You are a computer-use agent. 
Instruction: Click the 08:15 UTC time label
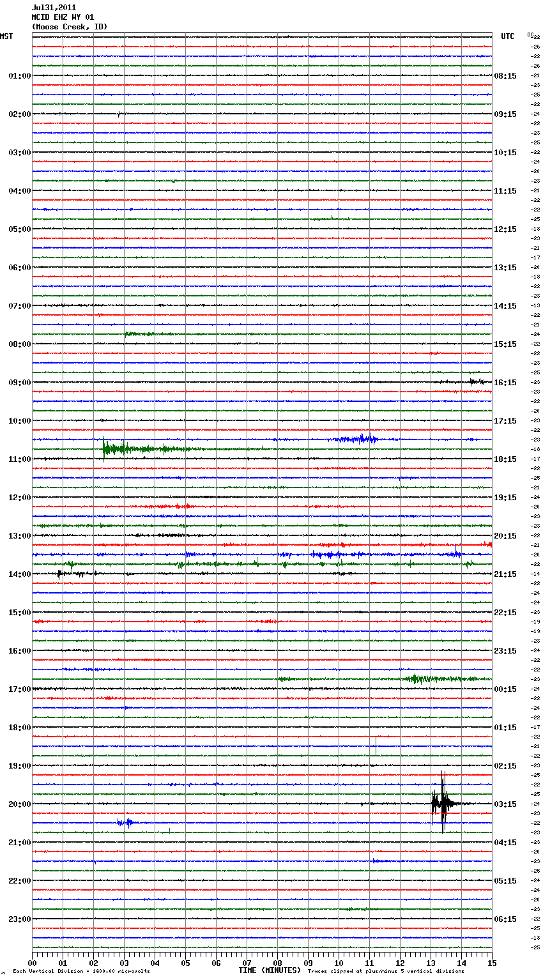(505, 76)
